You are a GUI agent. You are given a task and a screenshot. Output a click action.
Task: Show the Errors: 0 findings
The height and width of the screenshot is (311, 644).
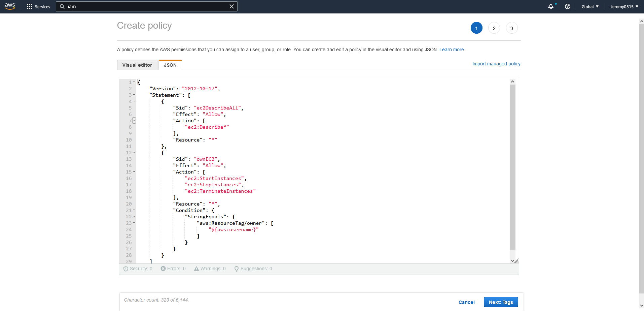173,269
